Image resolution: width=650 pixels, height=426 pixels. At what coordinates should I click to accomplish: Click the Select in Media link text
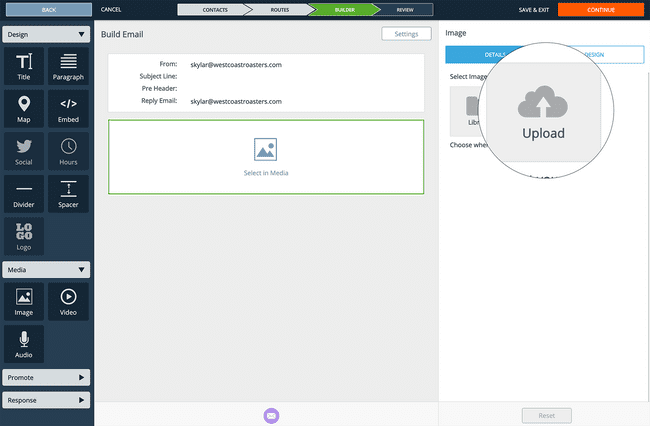coord(266,173)
